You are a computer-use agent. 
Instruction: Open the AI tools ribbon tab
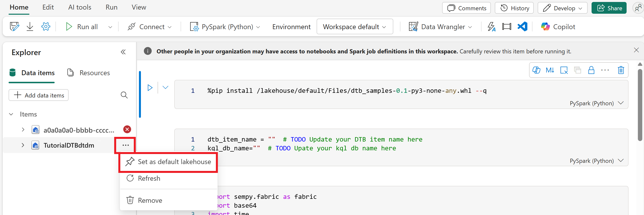(80, 7)
